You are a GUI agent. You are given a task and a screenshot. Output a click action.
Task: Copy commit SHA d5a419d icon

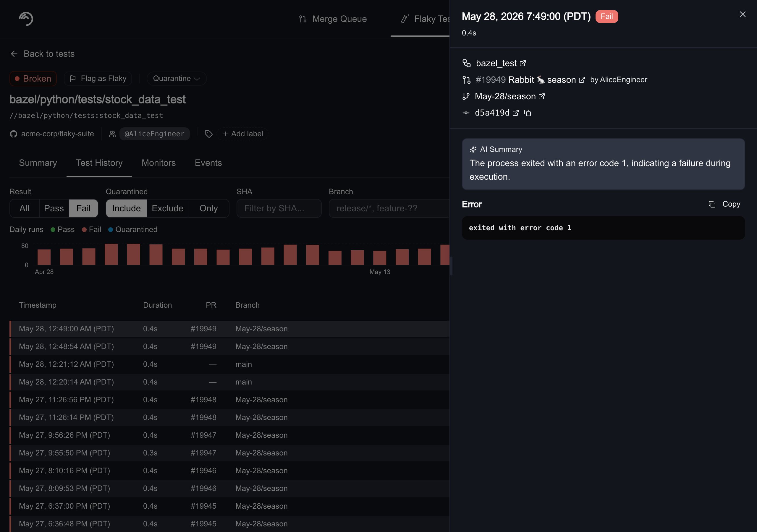[x=528, y=113]
